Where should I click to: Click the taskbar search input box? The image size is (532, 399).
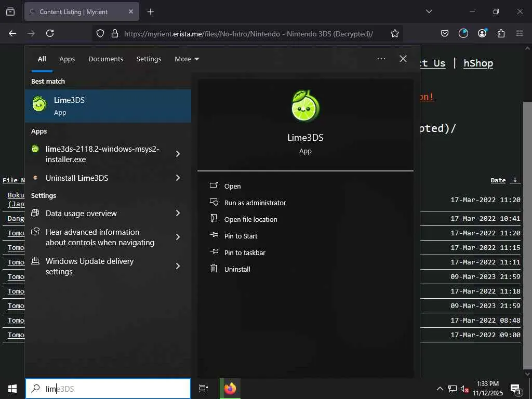(108, 389)
